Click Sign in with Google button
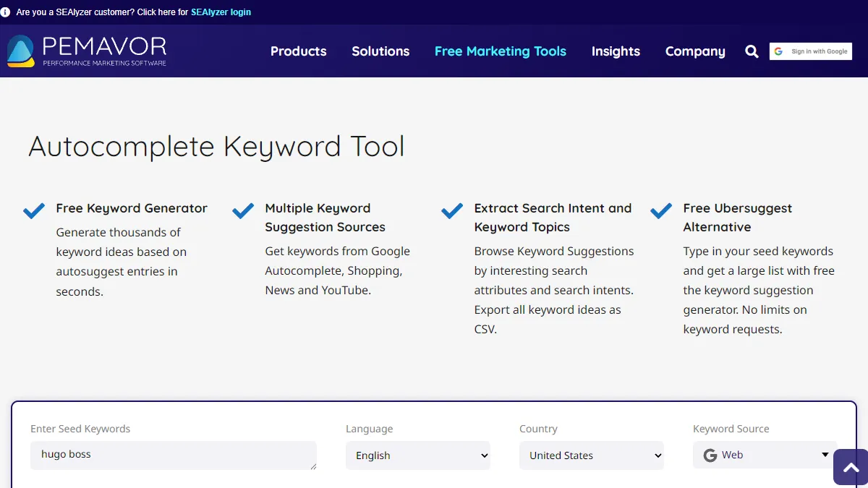 811,51
